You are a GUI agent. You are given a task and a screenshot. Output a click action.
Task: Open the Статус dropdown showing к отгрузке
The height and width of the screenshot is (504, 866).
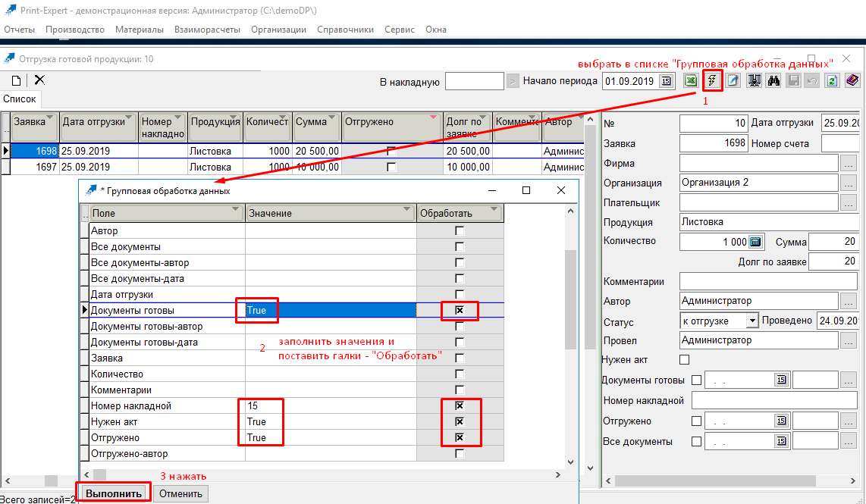(x=751, y=321)
